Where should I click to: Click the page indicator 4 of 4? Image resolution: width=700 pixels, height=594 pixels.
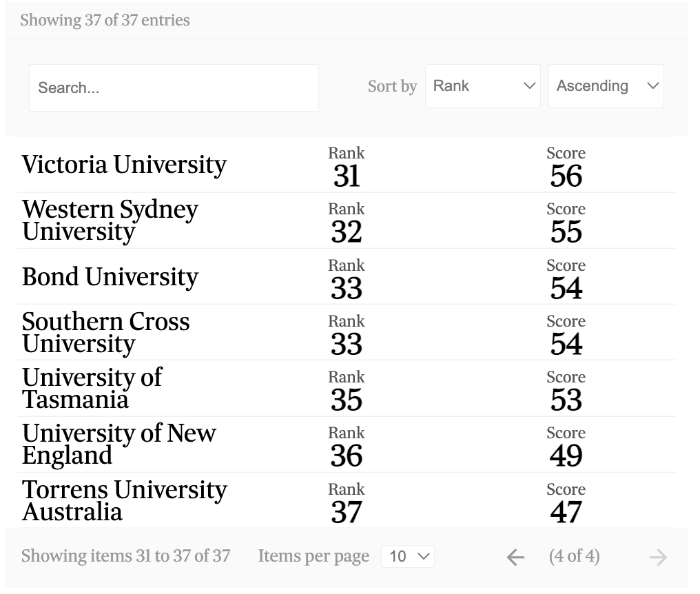click(574, 556)
